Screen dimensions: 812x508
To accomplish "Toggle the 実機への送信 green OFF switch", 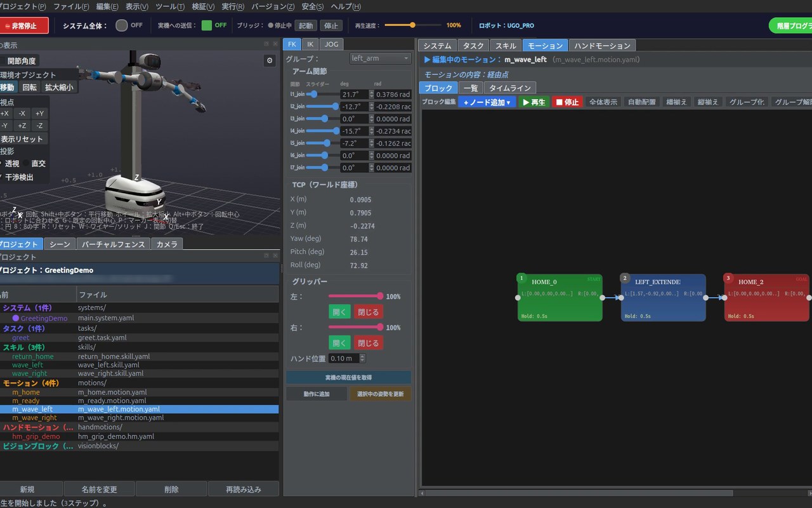I will pos(207,25).
